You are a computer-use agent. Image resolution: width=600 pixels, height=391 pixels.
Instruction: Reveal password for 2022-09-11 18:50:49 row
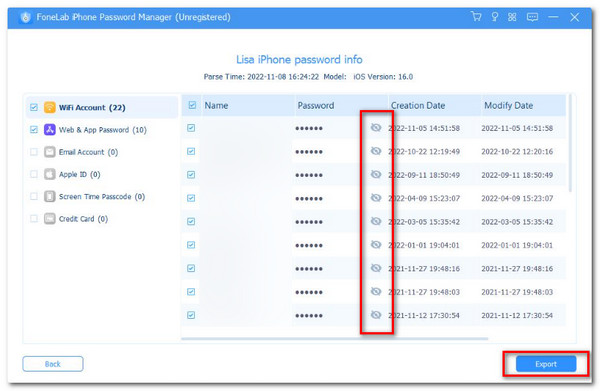click(376, 174)
